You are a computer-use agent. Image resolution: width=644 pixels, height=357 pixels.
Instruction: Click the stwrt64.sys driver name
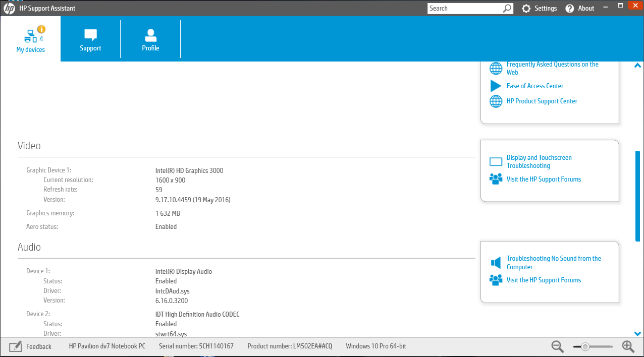pyautogui.click(x=171, y=334)
